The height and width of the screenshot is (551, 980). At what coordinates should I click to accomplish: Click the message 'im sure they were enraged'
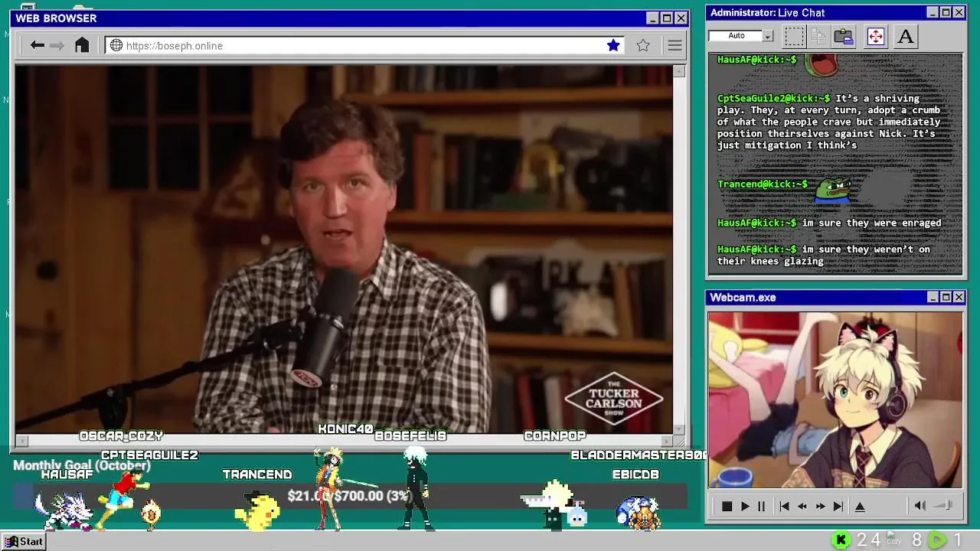click(871, 223)
